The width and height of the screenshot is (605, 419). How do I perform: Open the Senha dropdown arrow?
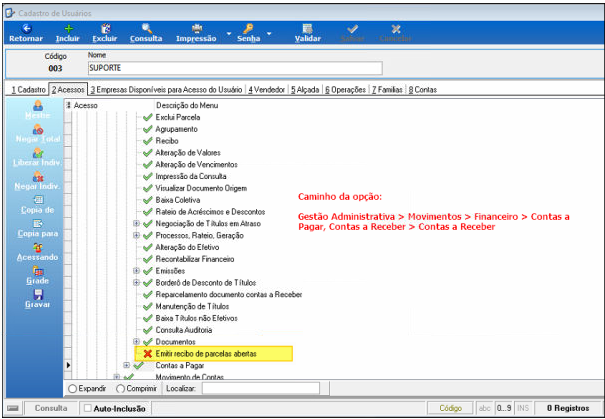click(269, 34)
